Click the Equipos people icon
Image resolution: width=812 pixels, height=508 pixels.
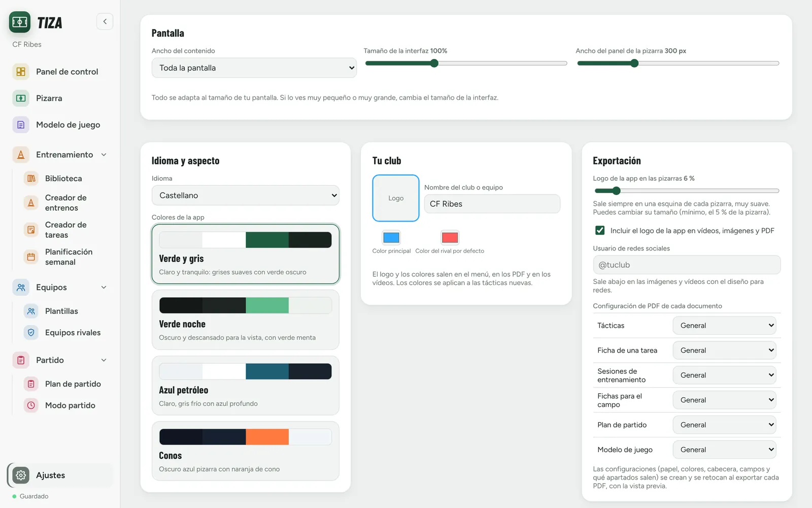pyautogui.click(x=21, y=287)
